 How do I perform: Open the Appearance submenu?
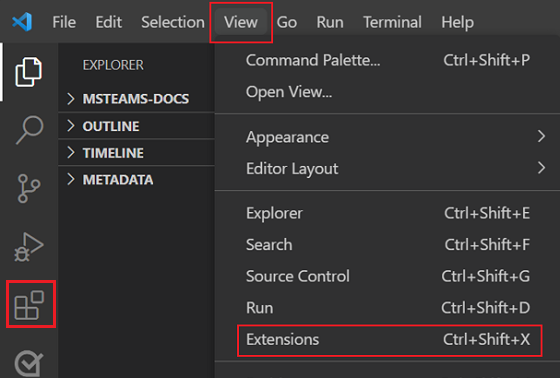(x=388, y=137)
